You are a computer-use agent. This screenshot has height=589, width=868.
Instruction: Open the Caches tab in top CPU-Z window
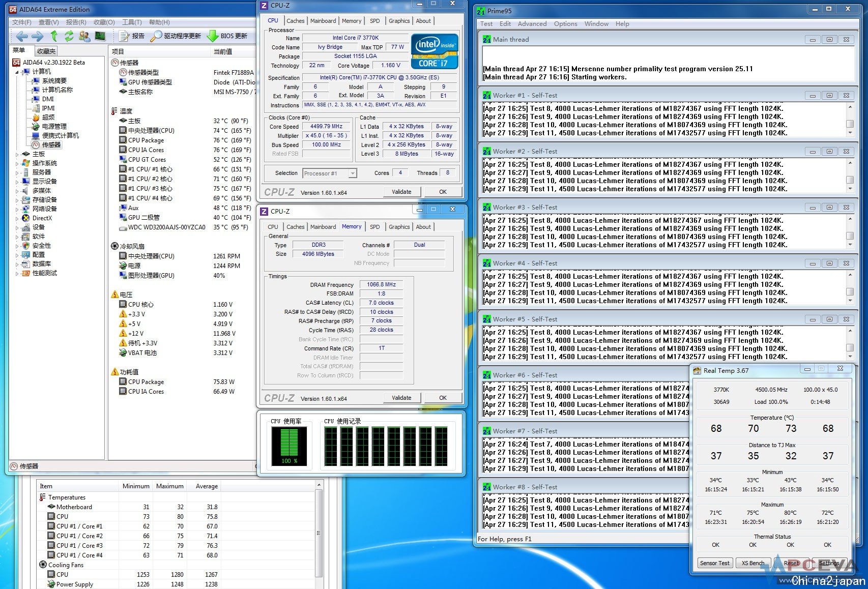[x=295, y=21]
